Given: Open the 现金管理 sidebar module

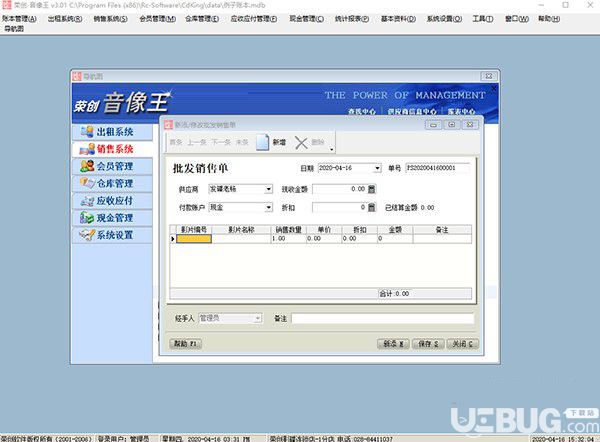Looking at the screenshot, I should tap(112, 218).
